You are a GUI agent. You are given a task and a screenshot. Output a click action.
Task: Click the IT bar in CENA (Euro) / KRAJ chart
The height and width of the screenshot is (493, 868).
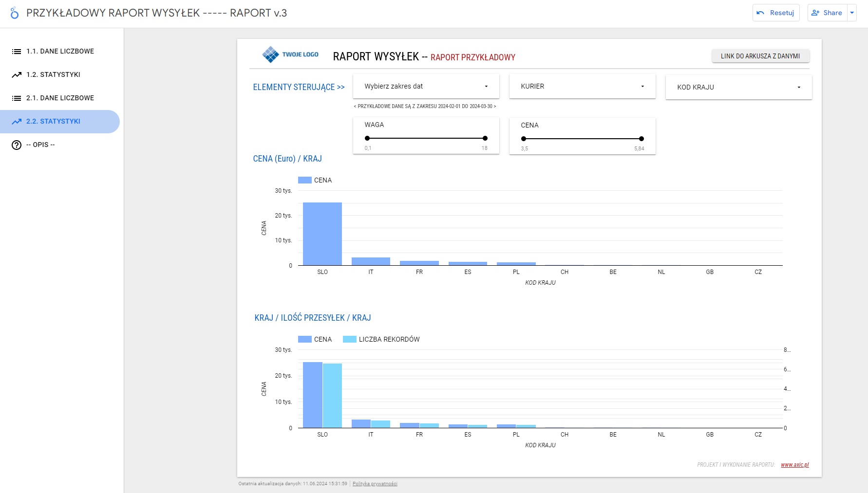click(x=371, y=261)
